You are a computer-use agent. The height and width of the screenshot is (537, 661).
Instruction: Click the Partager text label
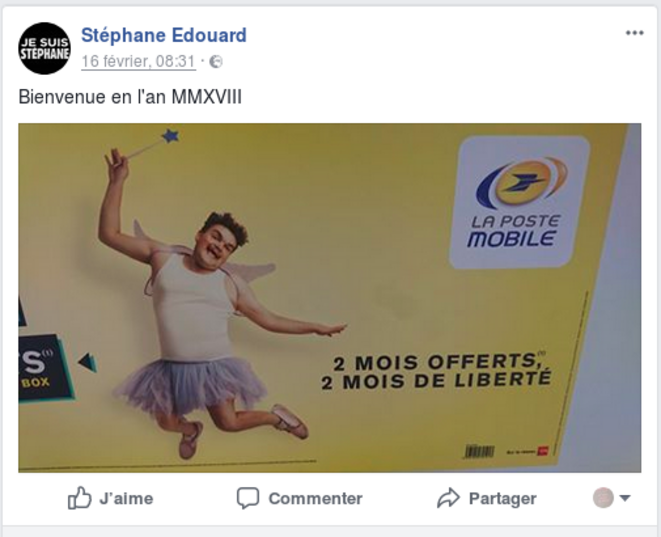point(502,499)
